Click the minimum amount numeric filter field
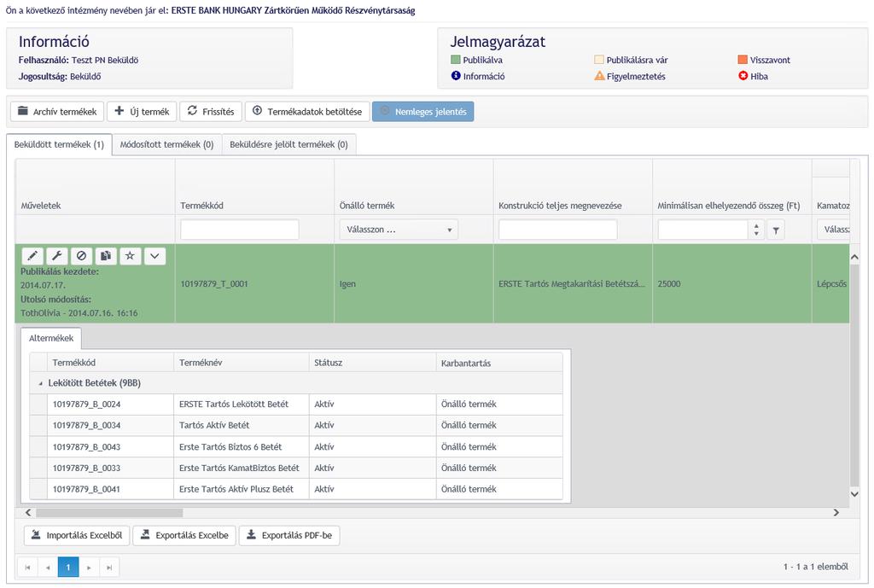 click(x=703, y=230)
